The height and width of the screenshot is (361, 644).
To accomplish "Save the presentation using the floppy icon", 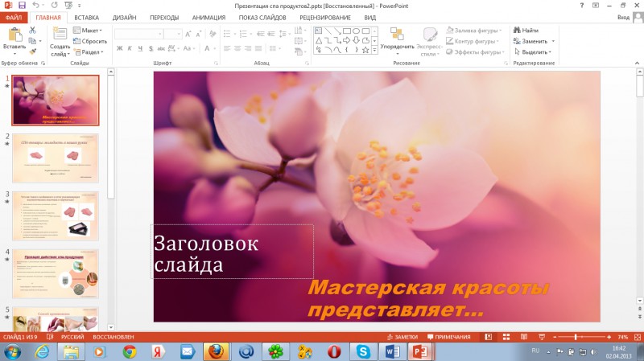I will pos(22,6).
